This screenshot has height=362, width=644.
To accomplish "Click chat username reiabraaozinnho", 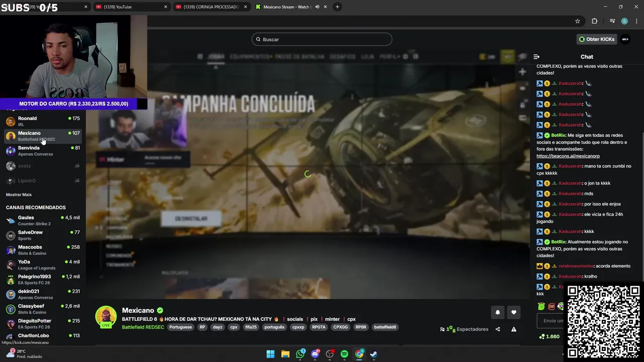I will pos(576,266).
